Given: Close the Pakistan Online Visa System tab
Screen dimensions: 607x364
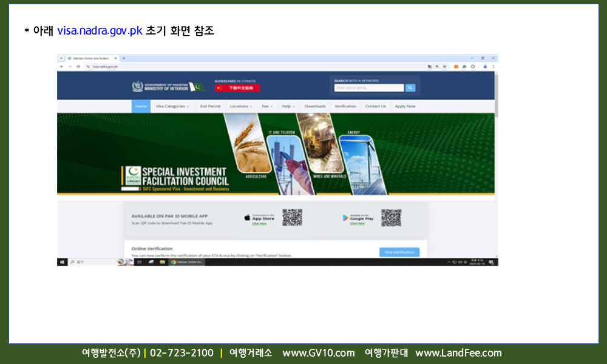Looking at the screenshot, I should click(115, 58).
